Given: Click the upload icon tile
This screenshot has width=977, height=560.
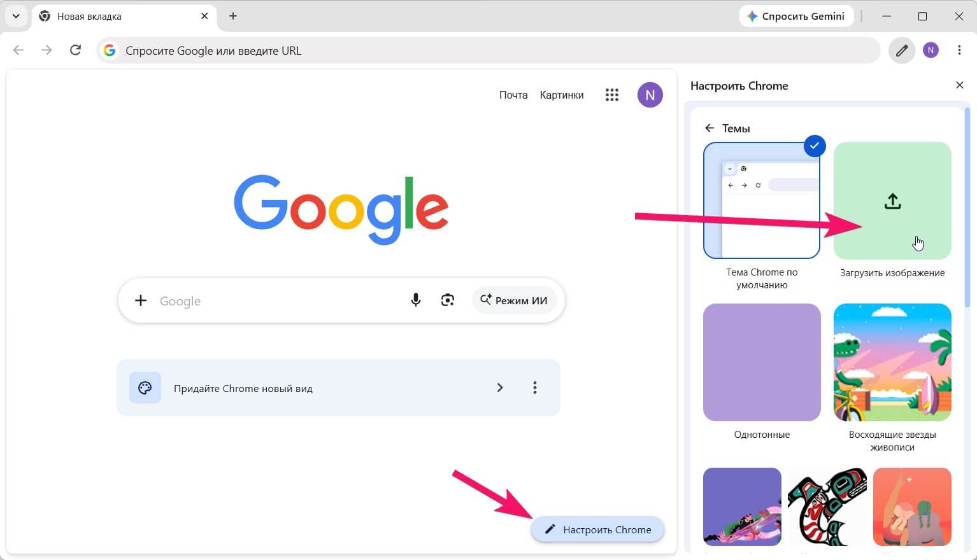Looking at the screenshot, I should [x=892, y=200].
